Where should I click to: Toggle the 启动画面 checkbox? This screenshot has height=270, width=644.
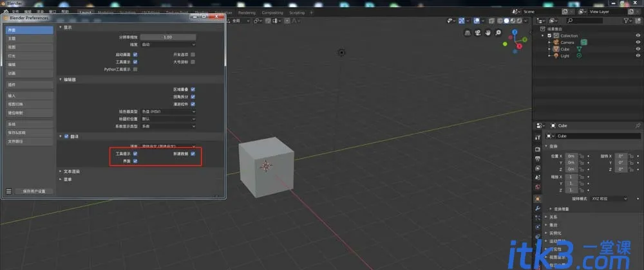pyautogui.click(x=135, y=54)
